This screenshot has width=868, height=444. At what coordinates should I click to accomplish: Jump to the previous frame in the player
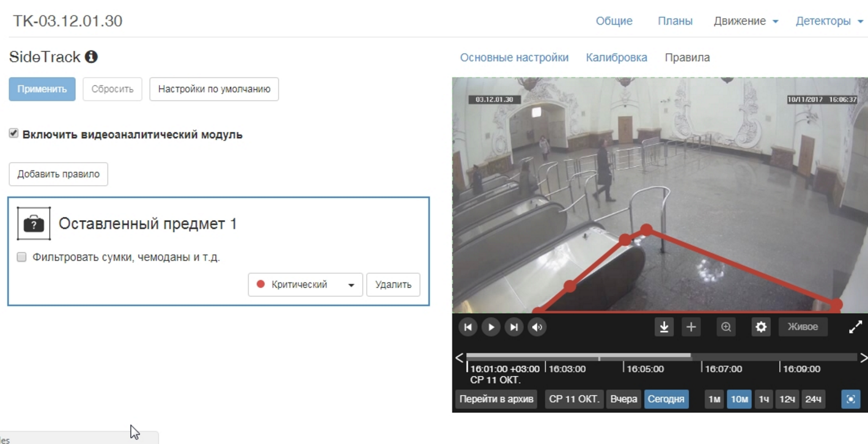coord(468,327)
